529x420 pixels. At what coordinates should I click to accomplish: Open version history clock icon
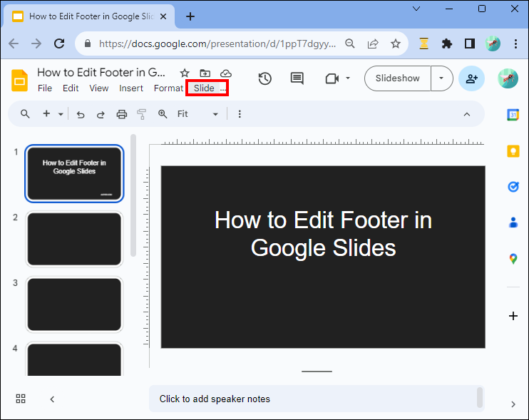[264, 78]
